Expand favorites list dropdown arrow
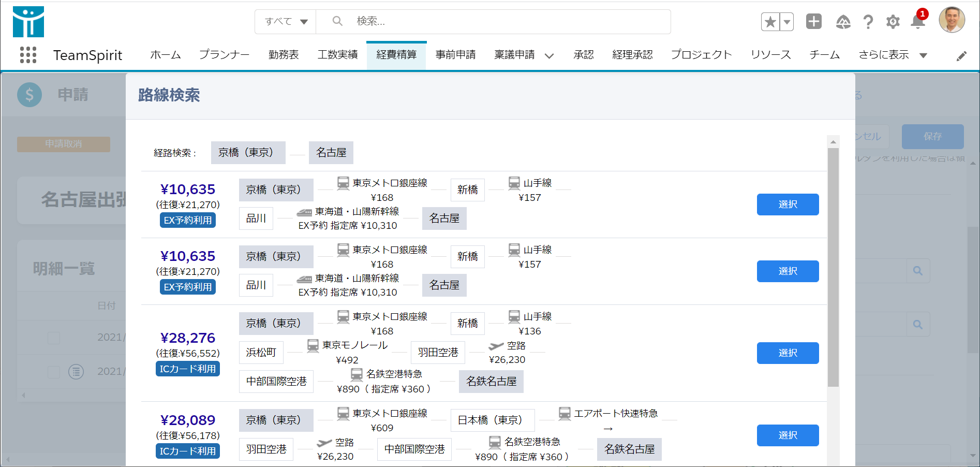This screenshot has width=980, height=467. click(x=787, y=22)
